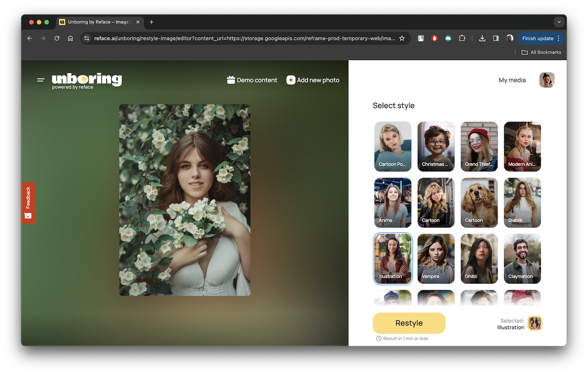Image resolution: width=588 pixels, height=374 pixels.
Task: Open the hamburger menu beside unboring logo
Action: pyautogui.click(x=41, y=80)
